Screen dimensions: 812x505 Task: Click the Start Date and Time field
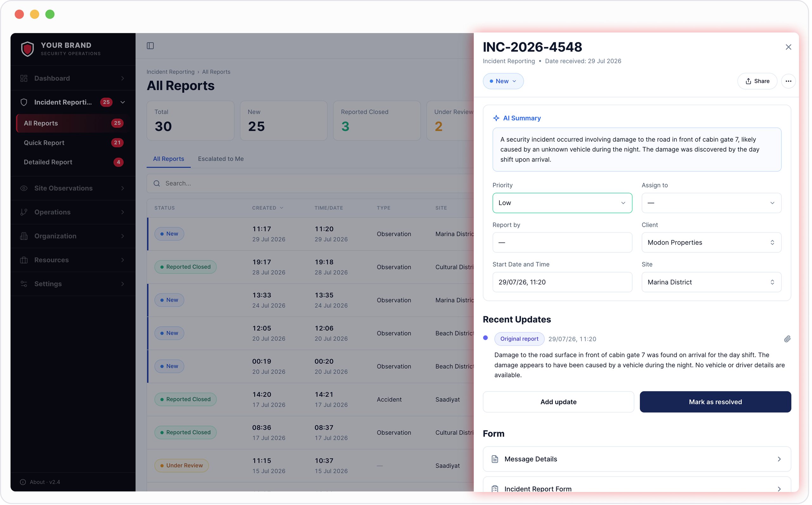pos(562,282)
